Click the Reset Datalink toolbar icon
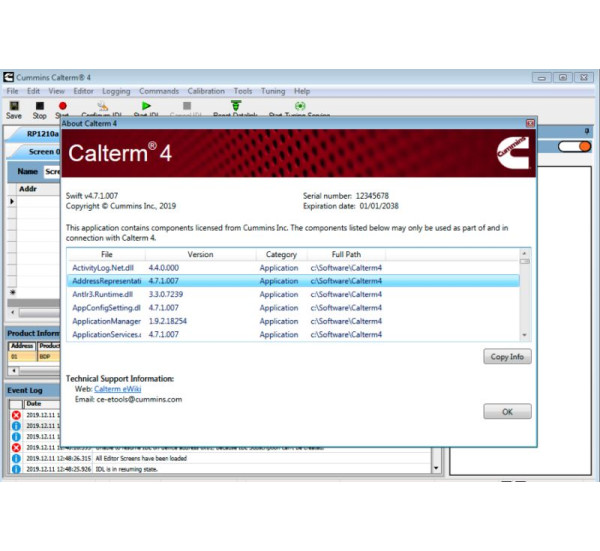This screenshot has width=600, height=551. (235, 105)
